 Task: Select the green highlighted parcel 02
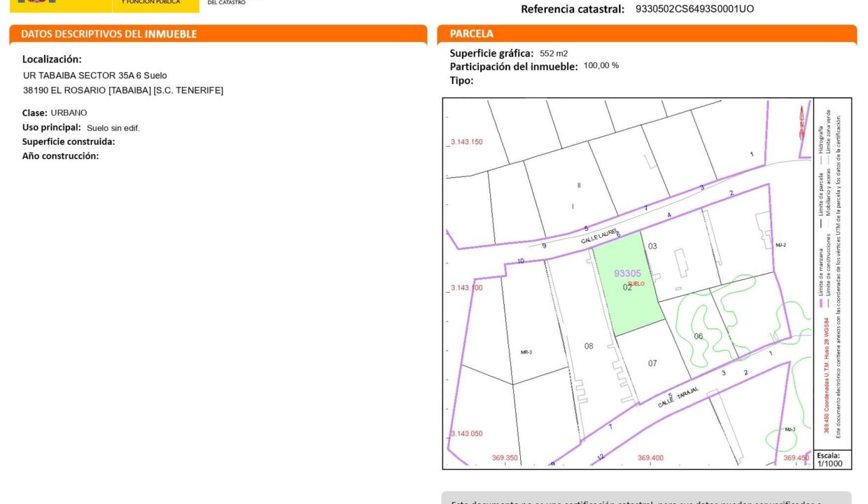(x=629, y=283)
